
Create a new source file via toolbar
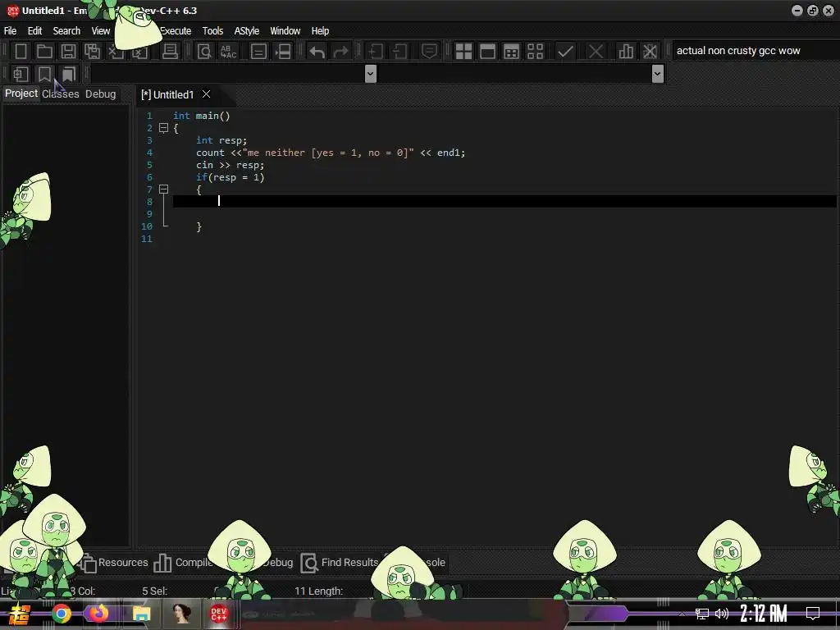click(21, 52)
